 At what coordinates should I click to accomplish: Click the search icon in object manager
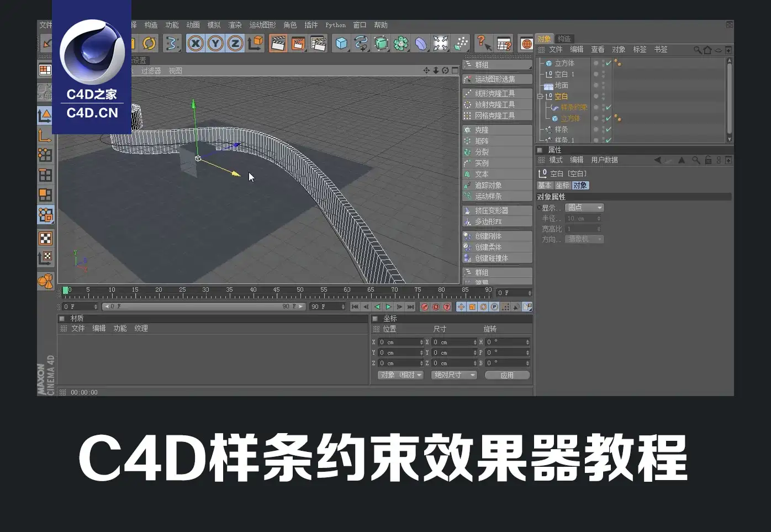pyautogui.click(x=698, y=50)
